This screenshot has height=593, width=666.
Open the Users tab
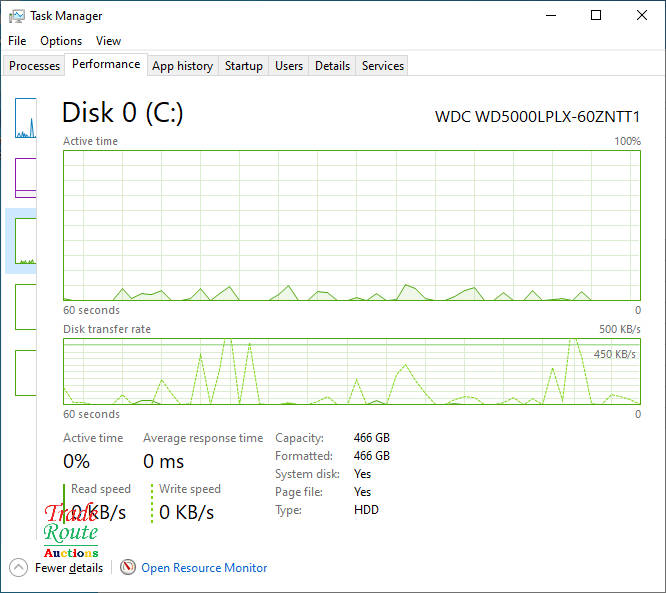[x=289, y=66]
